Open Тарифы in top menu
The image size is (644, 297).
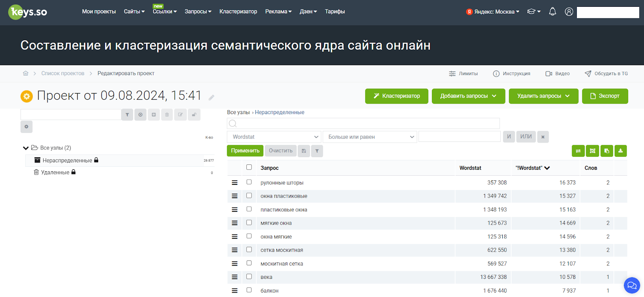[x=335, y=12]
